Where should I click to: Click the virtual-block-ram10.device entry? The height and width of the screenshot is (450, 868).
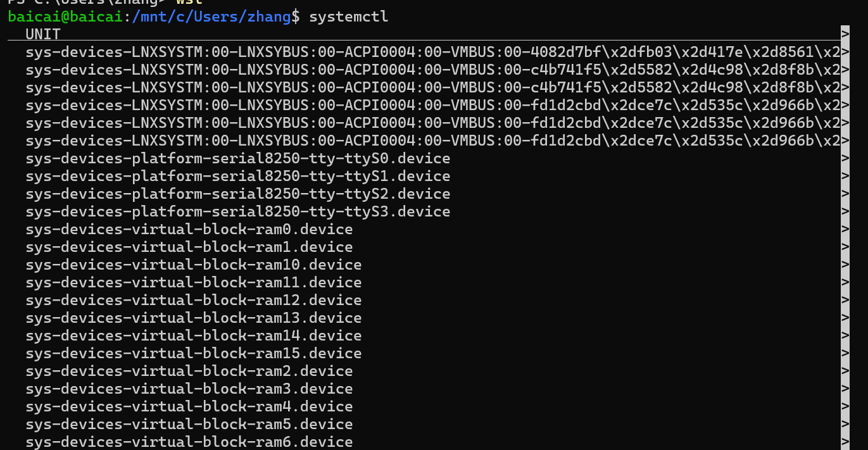coord(194,265)
